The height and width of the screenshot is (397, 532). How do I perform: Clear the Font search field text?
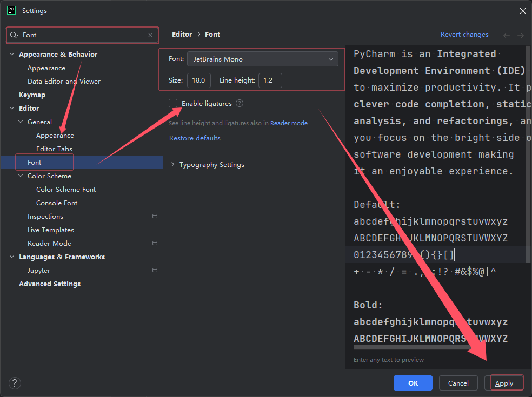tap(150, 35)
